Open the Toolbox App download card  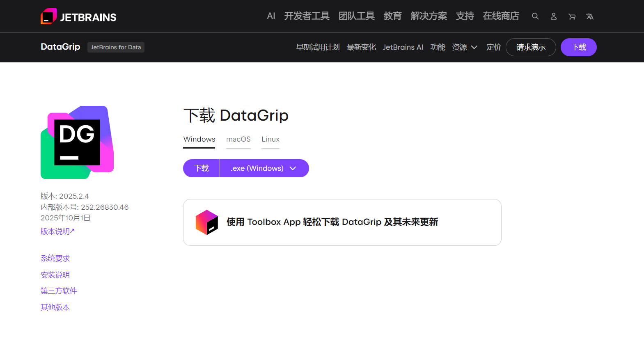pyautogui.click(x=342, y=222)
